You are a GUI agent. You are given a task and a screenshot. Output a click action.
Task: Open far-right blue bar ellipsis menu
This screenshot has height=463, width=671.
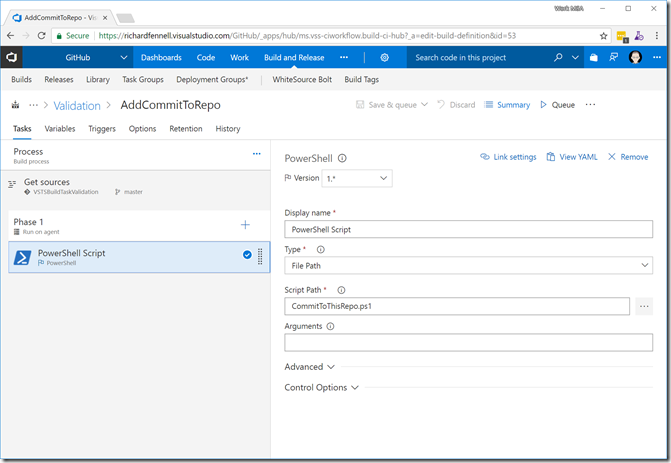point(657,57)
